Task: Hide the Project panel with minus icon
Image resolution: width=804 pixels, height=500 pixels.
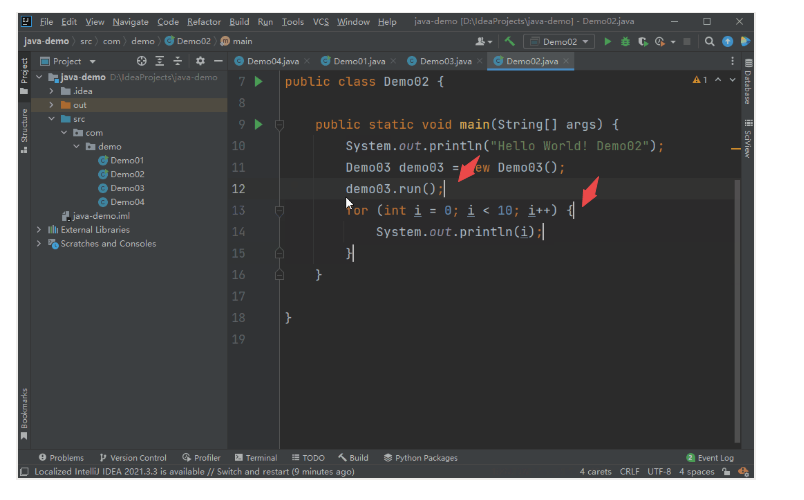Action: 218,61
